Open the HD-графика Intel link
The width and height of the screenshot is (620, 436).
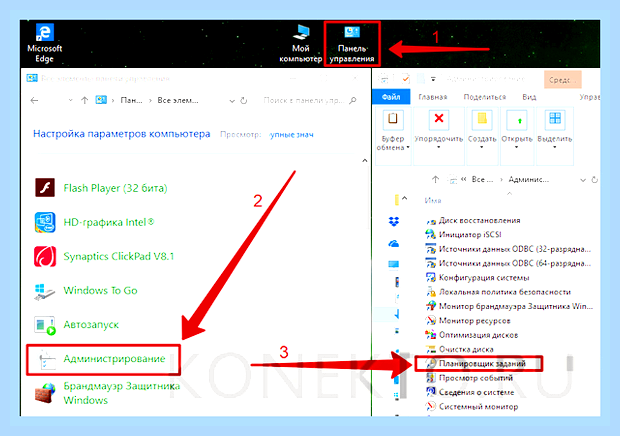(x=109, y=222)
